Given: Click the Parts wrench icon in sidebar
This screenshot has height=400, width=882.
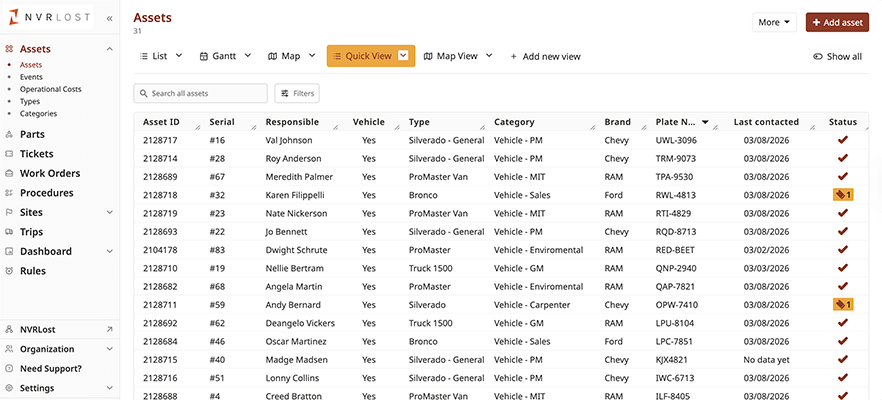Looking at the screenshot, I should (x=10, y=134).
